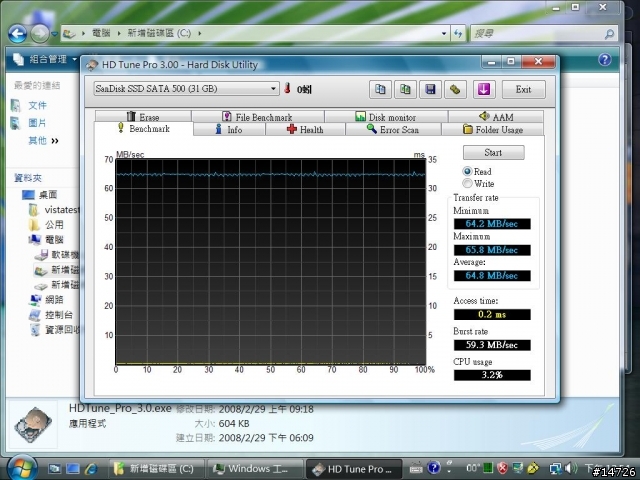This screenshot has height=480, width=640.
Task: Click the 電腦 breadcrumb in address bar
Action: point(101,33)
